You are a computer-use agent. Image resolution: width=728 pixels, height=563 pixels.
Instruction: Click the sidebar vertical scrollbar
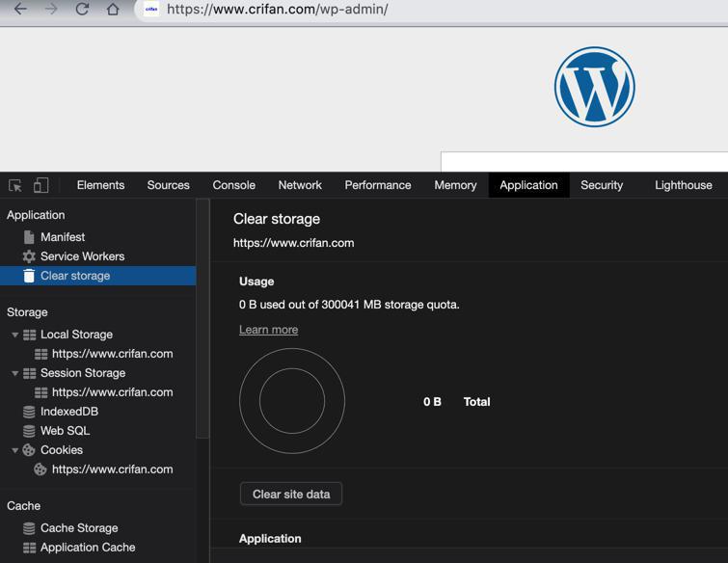(202, 319)
